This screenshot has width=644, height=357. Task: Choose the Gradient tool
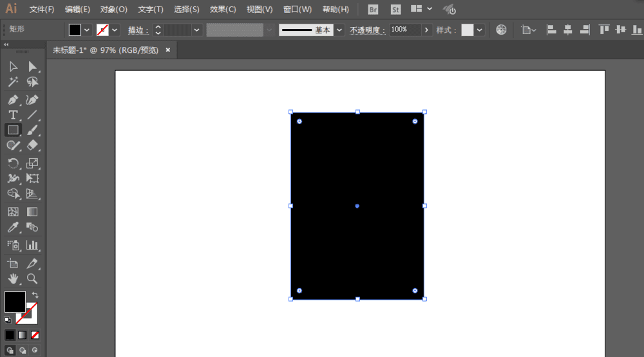coord(32,212)
